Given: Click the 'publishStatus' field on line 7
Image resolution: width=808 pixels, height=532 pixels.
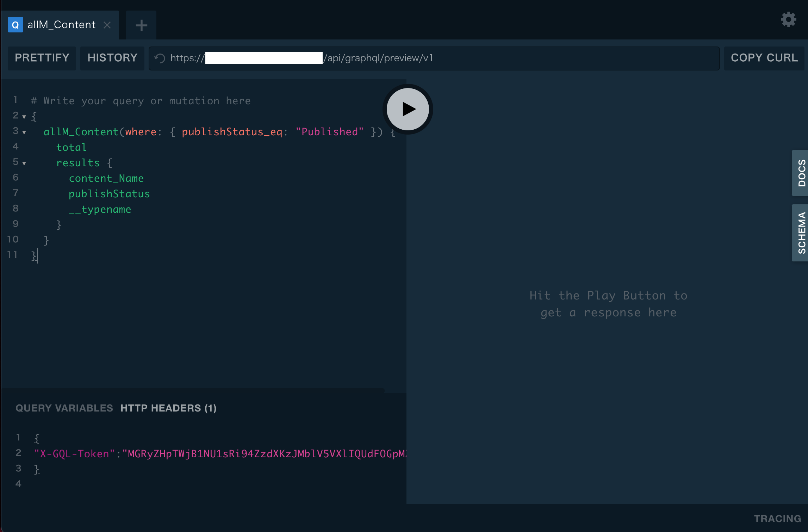Looking at the screenshot, I should [x=109, y=194].
